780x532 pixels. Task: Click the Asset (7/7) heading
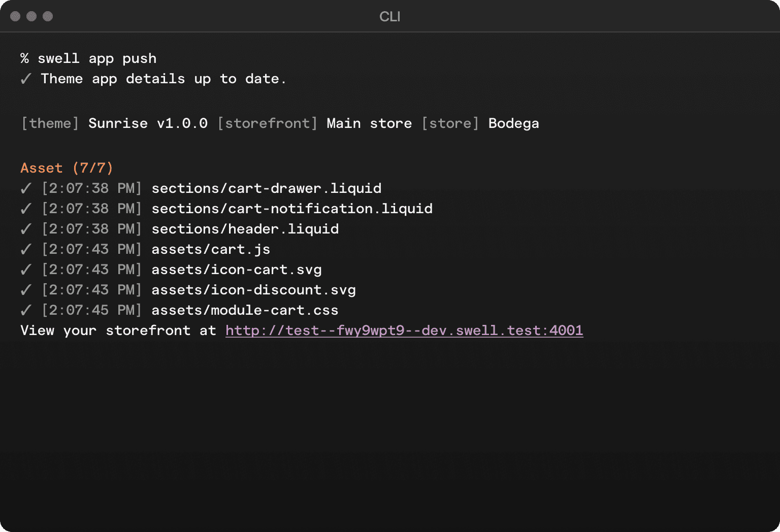[67, 168]
